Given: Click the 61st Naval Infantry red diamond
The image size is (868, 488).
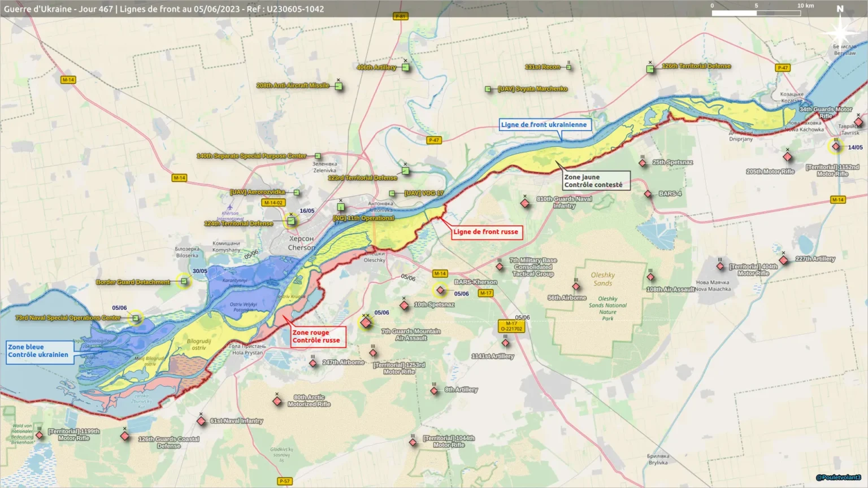Looking at the screenshot, I should click(x=201, y=421).
